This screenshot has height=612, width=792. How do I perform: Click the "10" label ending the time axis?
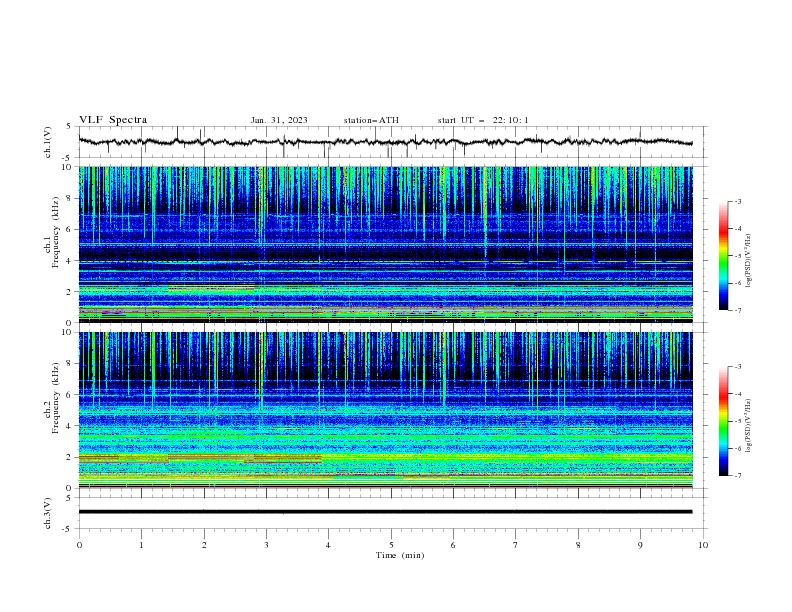click(703, 545)
